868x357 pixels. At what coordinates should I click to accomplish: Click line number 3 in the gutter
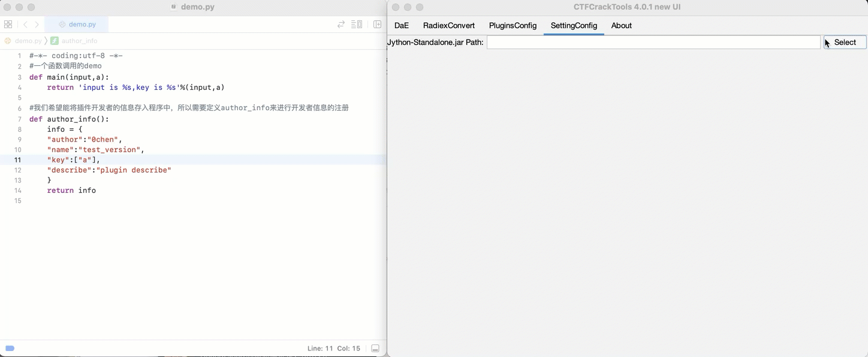[x=19, y=77]
